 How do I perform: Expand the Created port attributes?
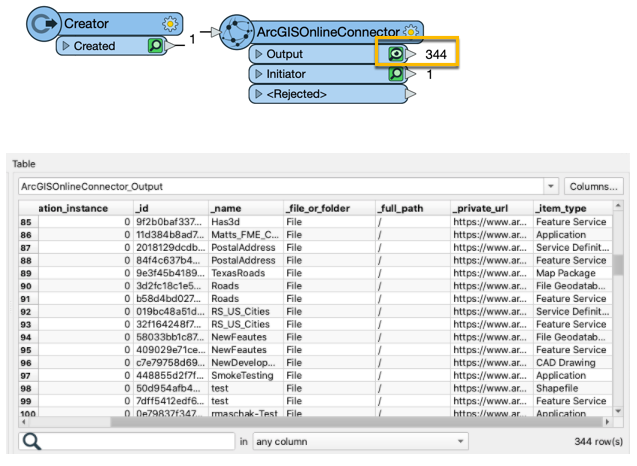tap(66, 46)
